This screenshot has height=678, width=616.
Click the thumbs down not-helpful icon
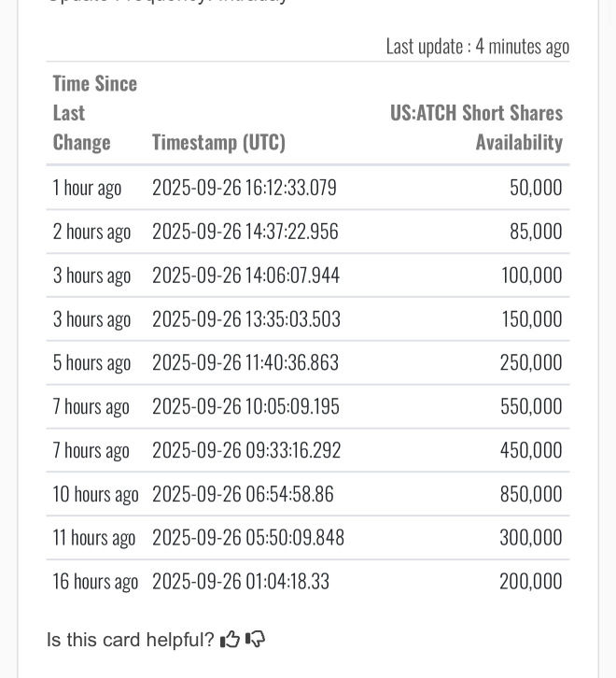[255, 640]
